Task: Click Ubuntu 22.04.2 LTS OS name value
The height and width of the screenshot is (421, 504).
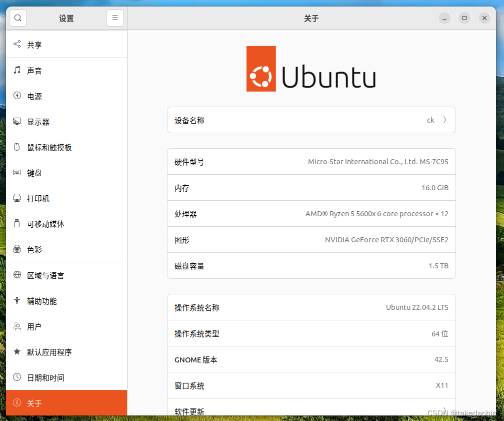Action: pos(417,307)
